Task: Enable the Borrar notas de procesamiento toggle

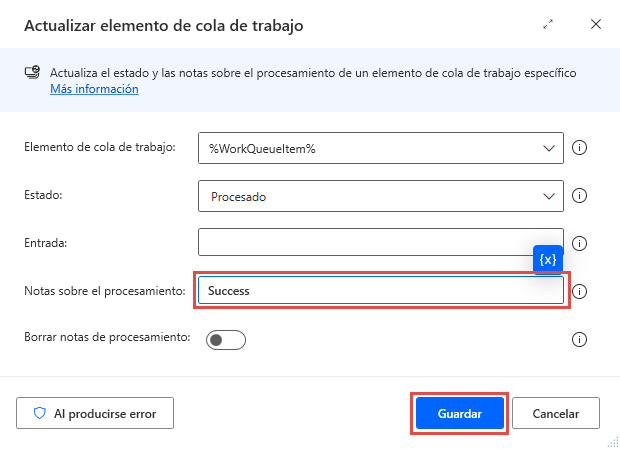Action: pyautogui.click(x=225, y=340)
